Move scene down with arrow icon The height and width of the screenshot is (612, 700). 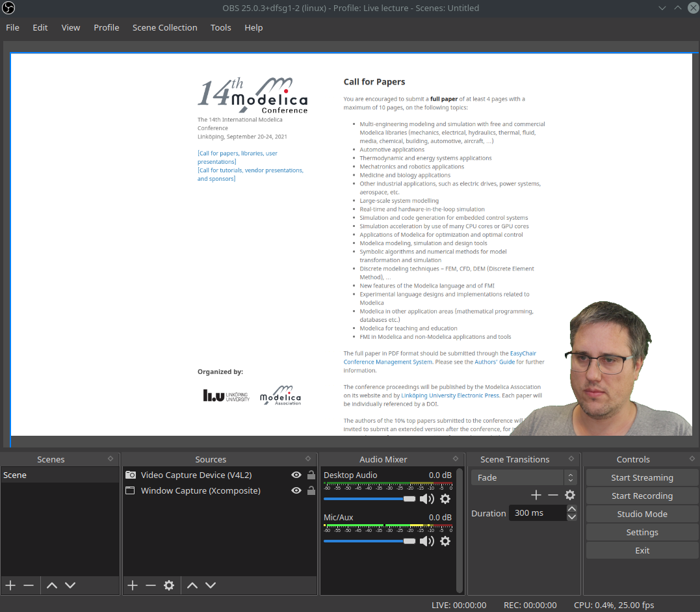coord(70,585)
